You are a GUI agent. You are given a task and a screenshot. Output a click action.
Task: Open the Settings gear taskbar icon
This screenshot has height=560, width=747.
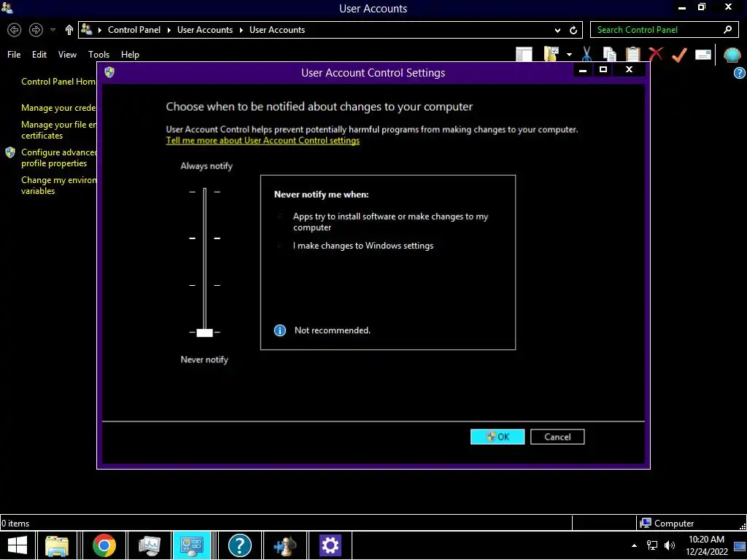[x=330, y=545]
